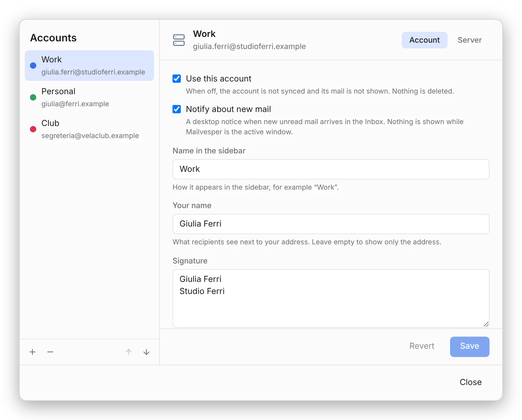Screen dimensions: 522x420
Task: Click the remove account minus icon
Action: click(50, 352)
